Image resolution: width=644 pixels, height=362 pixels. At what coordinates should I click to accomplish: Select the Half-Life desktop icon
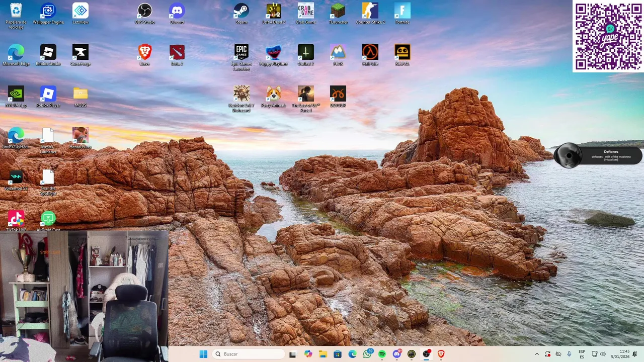pyautogui.click(x=370, y=55)
